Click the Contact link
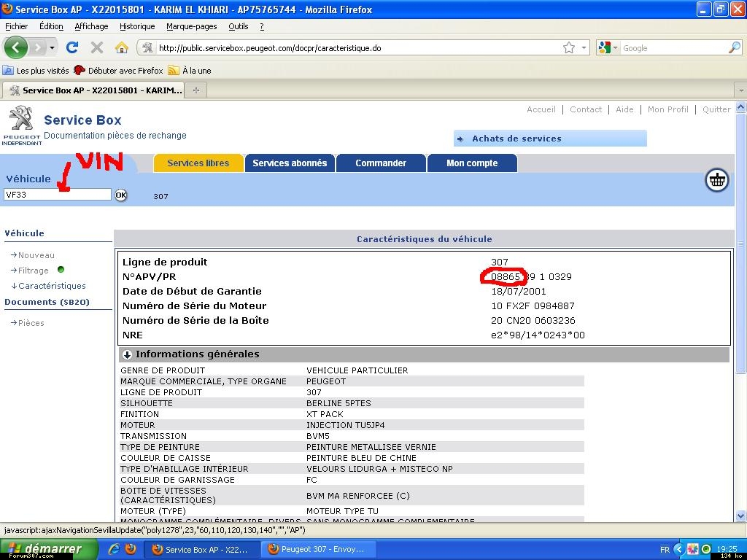 586,109
